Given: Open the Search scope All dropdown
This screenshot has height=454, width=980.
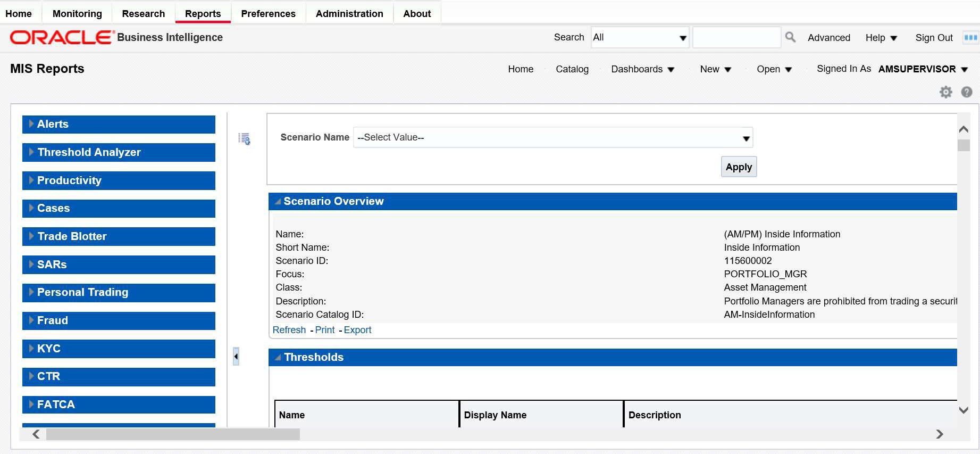Looking at the screenshot, I should tap(640, 37).
